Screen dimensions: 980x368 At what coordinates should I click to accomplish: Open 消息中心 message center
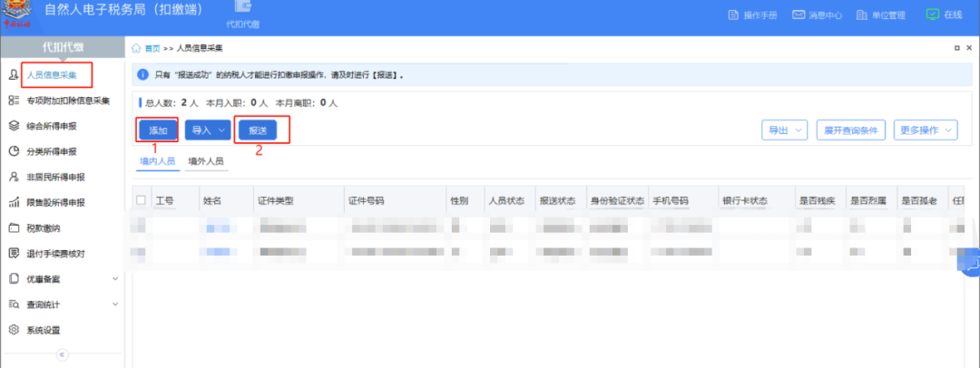(818, 15)
